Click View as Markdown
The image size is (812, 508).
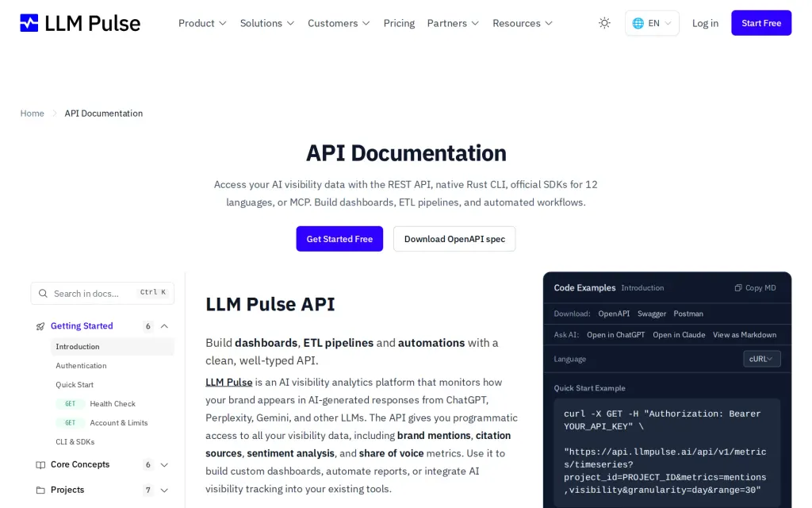point(745,335)
